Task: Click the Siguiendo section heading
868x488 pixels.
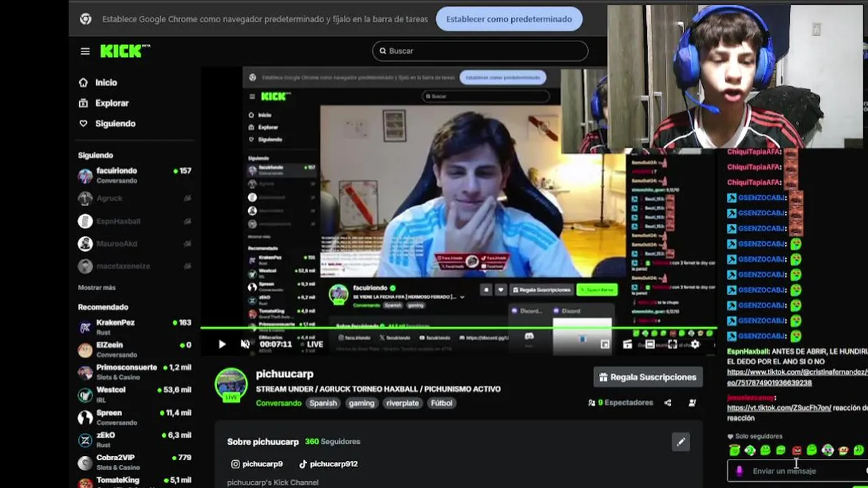Action: (96, 155)
